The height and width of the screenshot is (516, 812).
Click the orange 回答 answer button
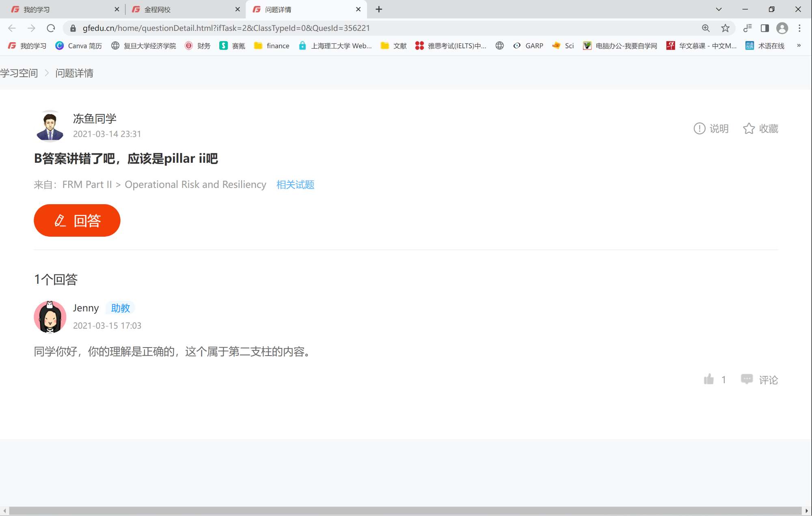pos(77,220)
